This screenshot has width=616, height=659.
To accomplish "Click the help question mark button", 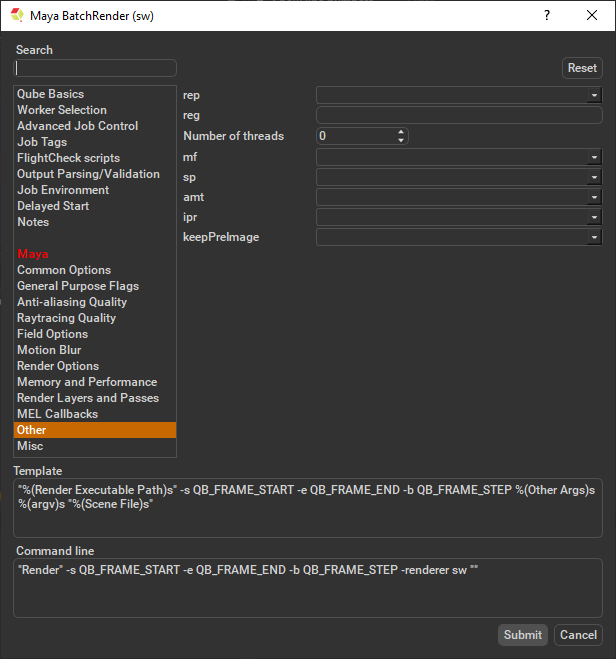I will (546, 16).
